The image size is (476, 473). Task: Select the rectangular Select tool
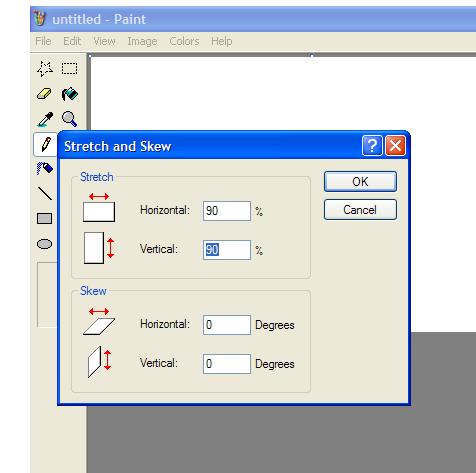69,69
